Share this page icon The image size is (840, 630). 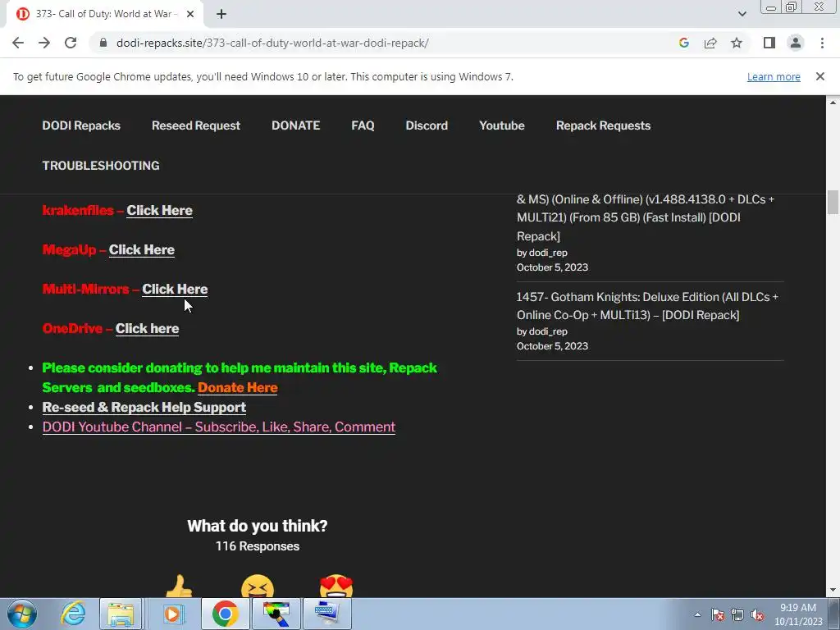click(710, 43)
